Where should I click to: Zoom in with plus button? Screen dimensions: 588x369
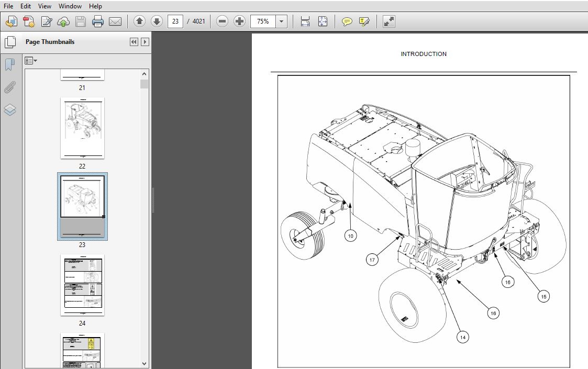point(239,21)
